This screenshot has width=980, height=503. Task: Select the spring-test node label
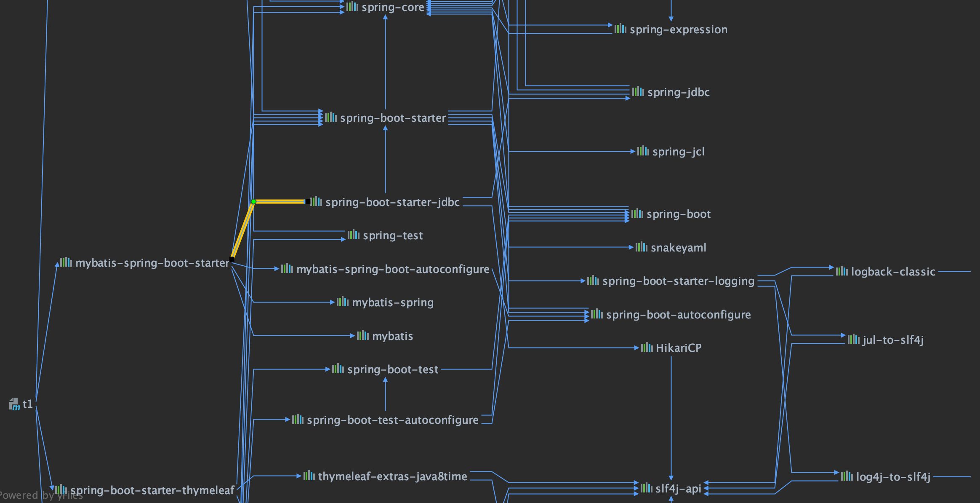click(x=393, y=235)
